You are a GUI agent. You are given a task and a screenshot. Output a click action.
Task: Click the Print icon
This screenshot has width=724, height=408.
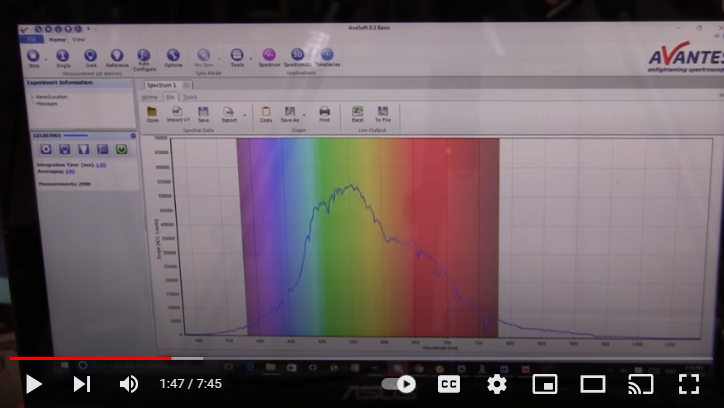tap(325, 111)
